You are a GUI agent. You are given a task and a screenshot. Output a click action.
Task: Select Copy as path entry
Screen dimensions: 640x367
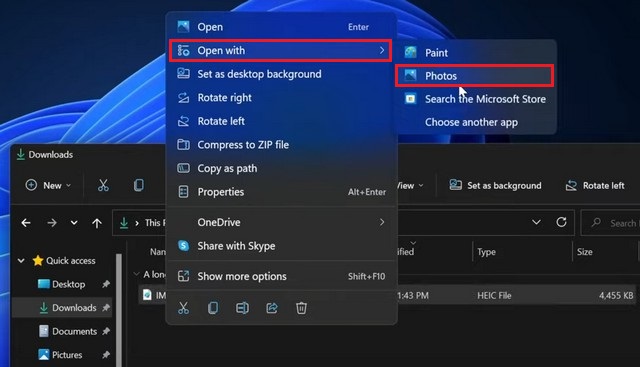(281, 168)
